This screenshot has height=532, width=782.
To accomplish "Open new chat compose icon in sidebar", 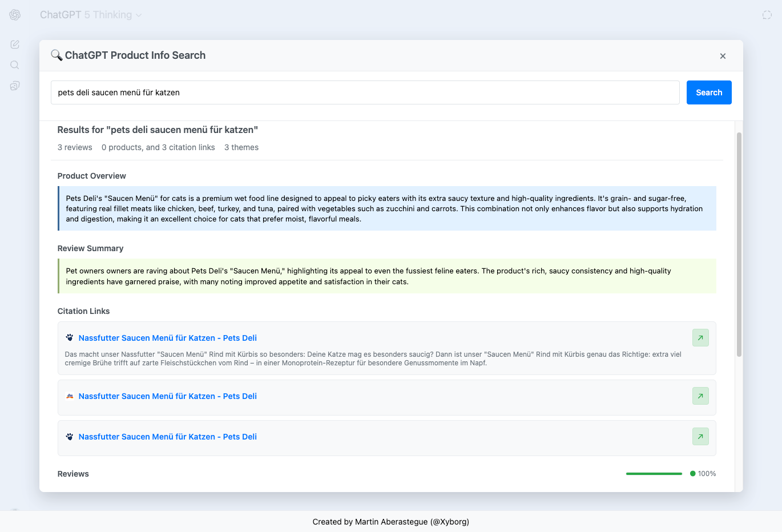I will (15, 45).
